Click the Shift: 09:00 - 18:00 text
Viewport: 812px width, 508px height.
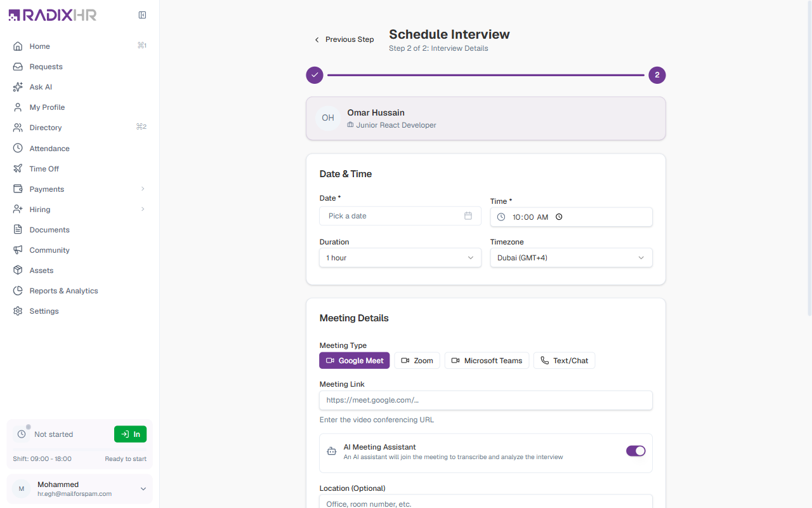pos(43,459)
